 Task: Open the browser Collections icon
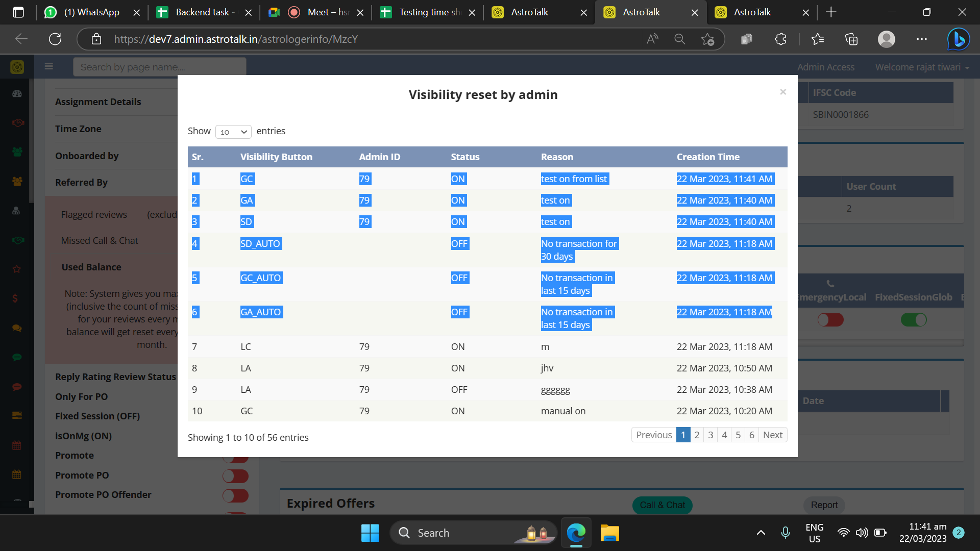click(x=851, y=39)
